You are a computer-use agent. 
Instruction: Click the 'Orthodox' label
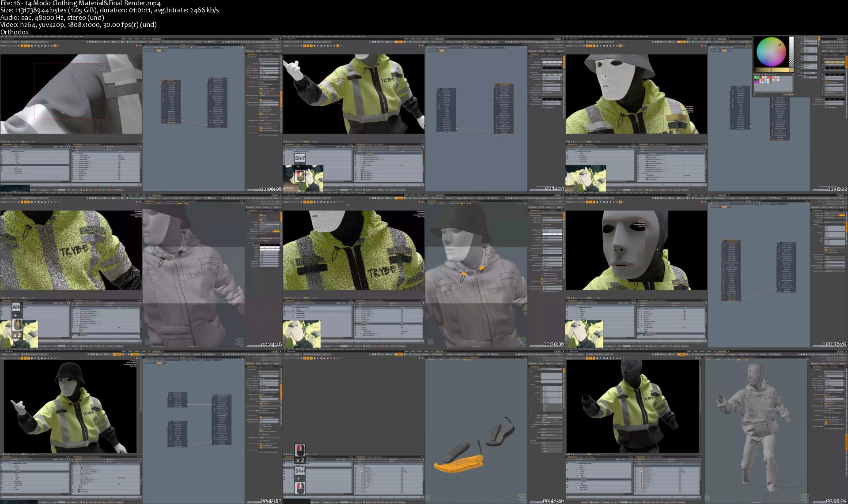point(15,32)
